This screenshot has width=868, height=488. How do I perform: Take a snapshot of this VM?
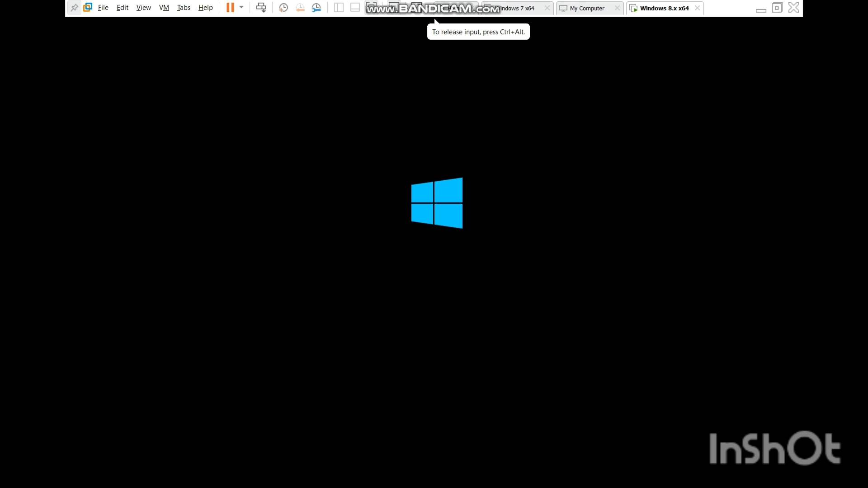(283, 8)
